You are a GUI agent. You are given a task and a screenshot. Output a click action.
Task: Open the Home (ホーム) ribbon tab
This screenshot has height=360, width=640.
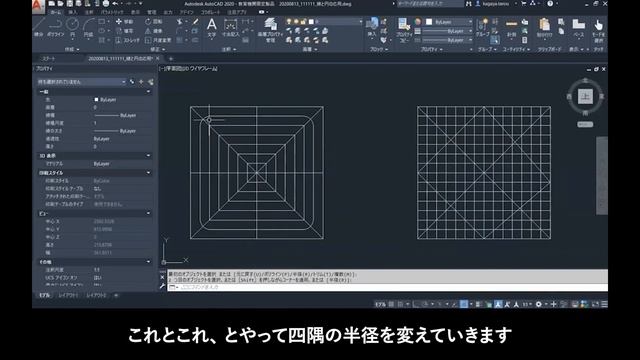[55, 12]
